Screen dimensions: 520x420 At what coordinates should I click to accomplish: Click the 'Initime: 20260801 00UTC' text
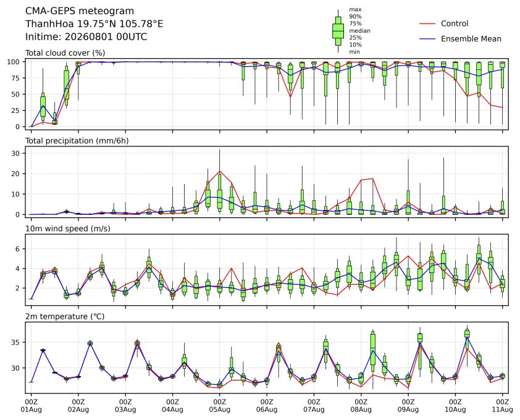click(86, 36)
